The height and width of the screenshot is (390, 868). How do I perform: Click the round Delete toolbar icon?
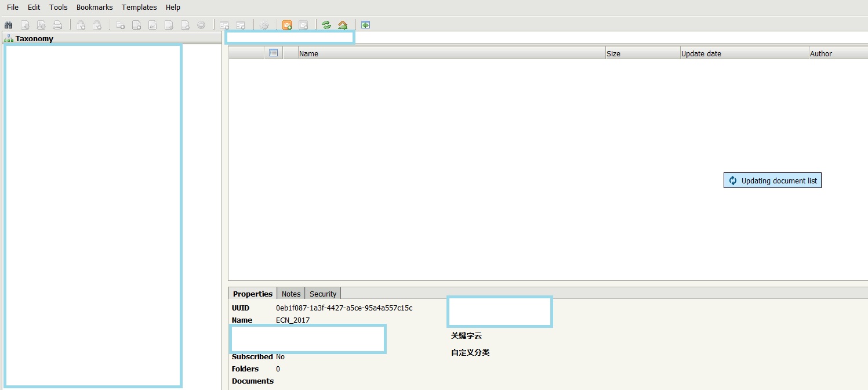(201, 25)
